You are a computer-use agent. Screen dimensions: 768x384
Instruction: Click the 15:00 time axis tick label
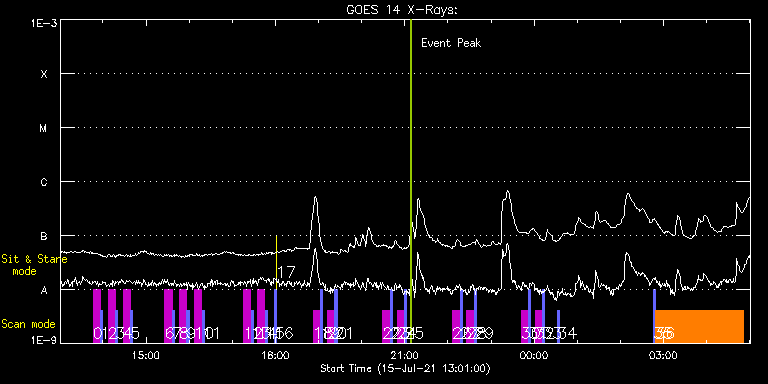coord(145,355)
